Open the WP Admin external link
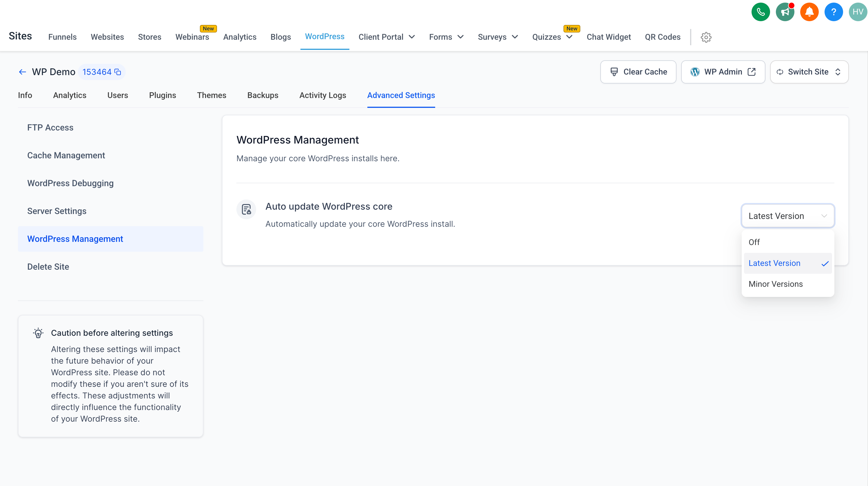Viewport: 868px width, 486px height. [723, 72]
